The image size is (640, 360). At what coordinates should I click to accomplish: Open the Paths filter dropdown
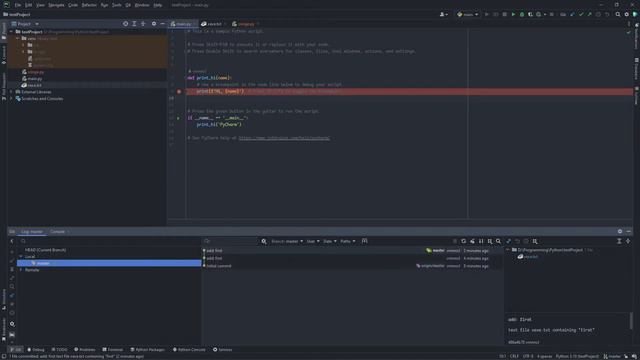(x=348, y=241)
